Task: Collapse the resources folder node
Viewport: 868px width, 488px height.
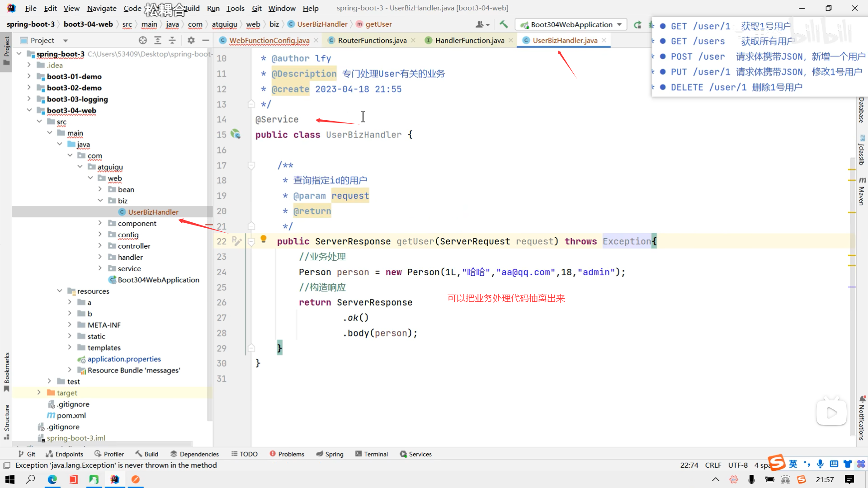Action: tap(60, 291)
